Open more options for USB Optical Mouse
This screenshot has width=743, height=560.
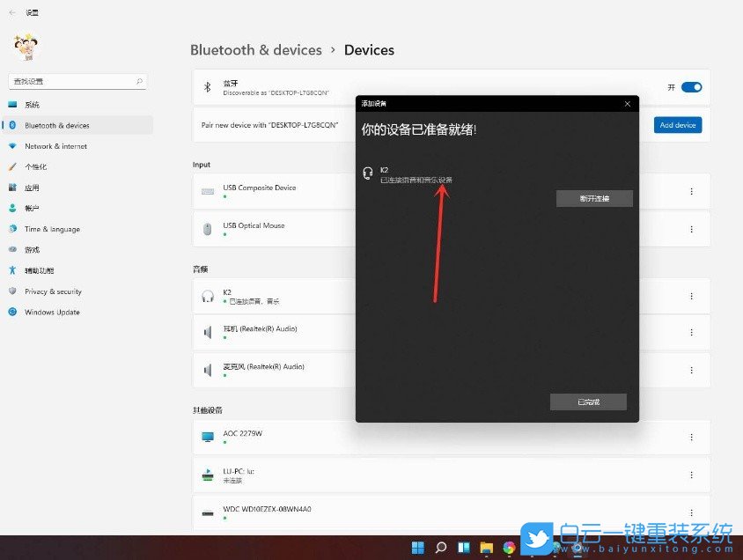point(692,229)
